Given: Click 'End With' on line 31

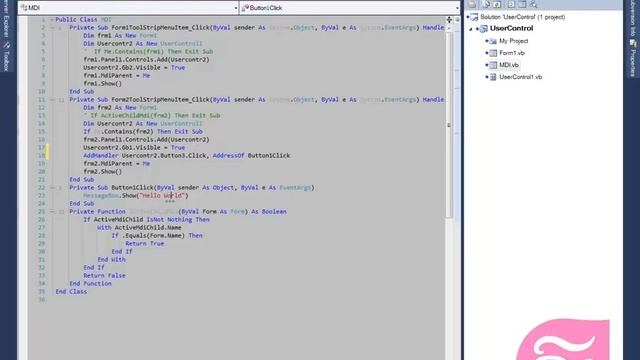Looking at the screenshot, I should [x=111, y=260].
